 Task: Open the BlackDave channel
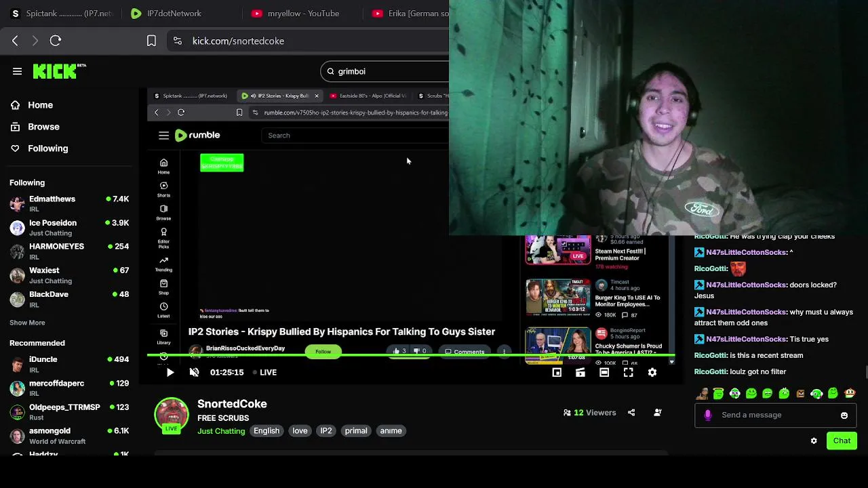[69, 299]
